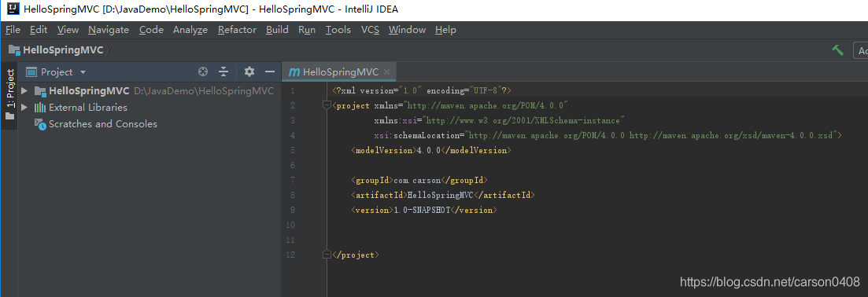Click the green hammer Build Project icon

[837, 50]
